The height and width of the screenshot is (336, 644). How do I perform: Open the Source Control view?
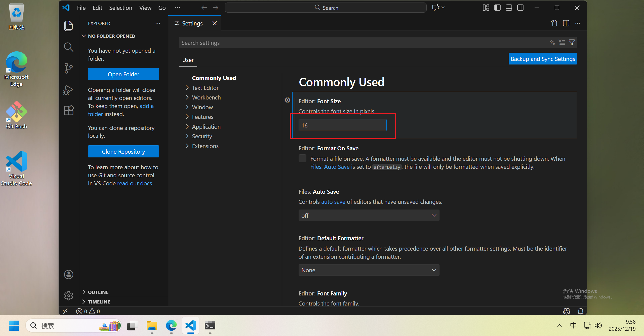[68, 68]
